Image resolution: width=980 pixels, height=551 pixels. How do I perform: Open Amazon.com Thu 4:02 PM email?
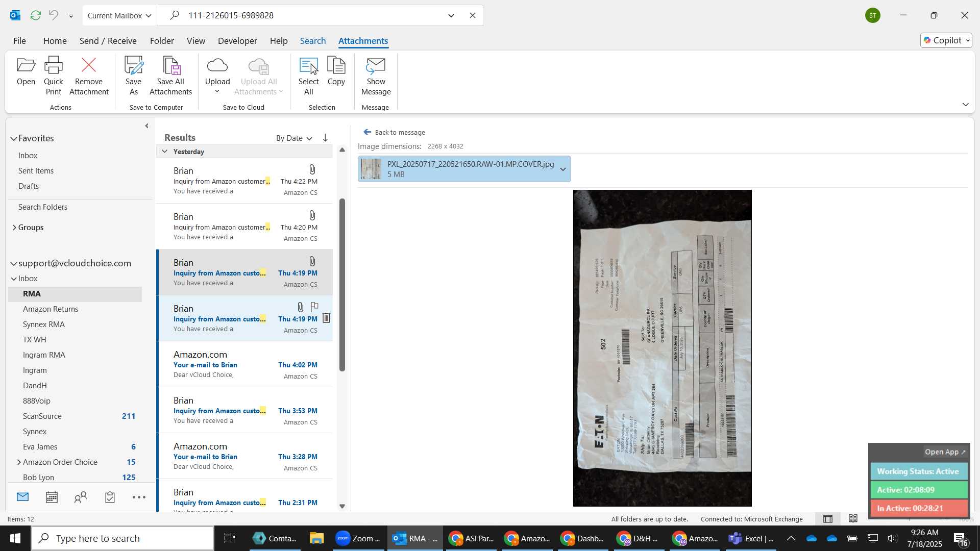tap(245, 364)
